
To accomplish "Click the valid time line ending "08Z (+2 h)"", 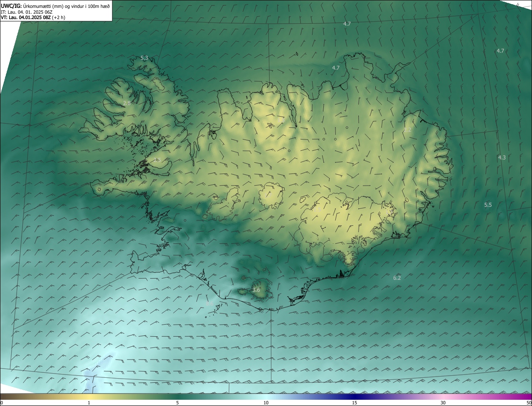I will pyautogui.click(x=33, y=17).
